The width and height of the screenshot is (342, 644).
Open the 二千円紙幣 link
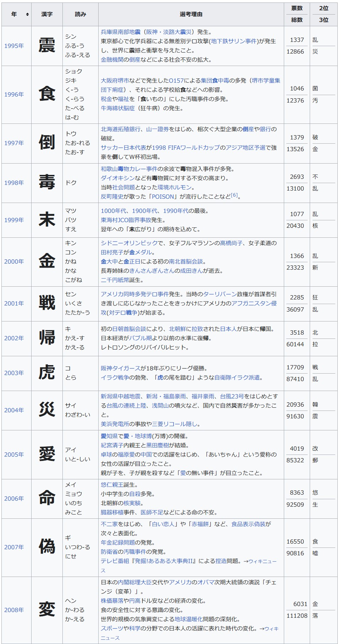[x=115, y=280]
